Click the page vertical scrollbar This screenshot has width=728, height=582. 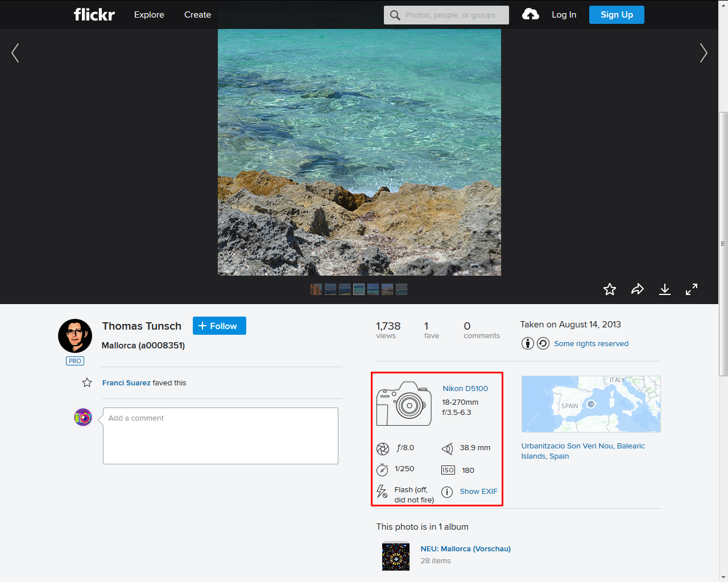click(723, 244)
